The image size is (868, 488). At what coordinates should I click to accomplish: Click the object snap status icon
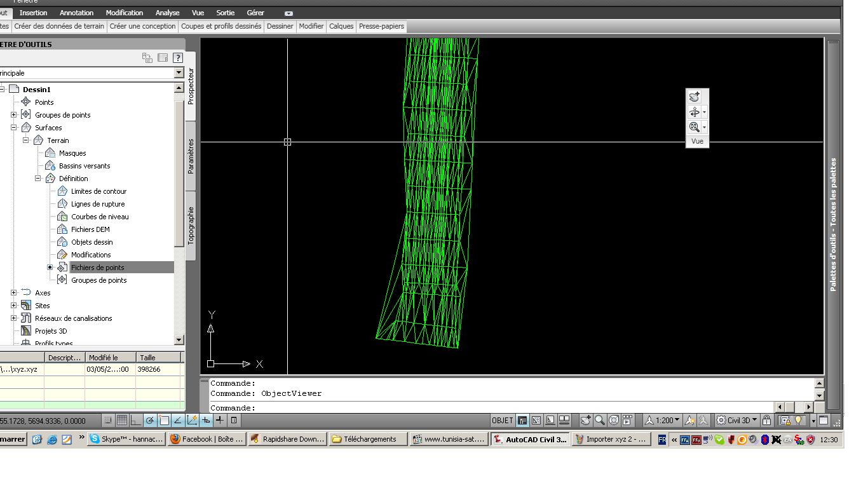pos(164,420)
